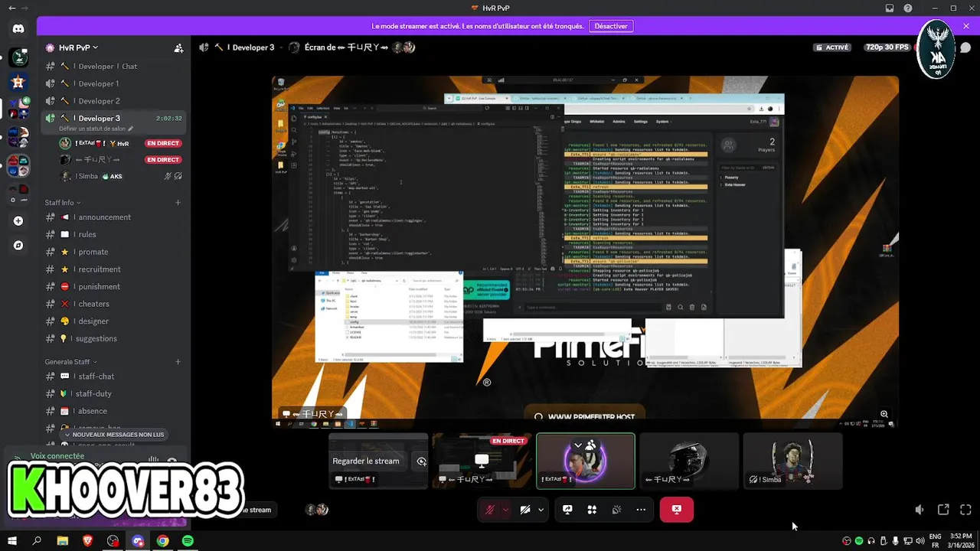This screenshot has height=551, width=980.
Task: Open the designer channel
Action: [113, 321]
